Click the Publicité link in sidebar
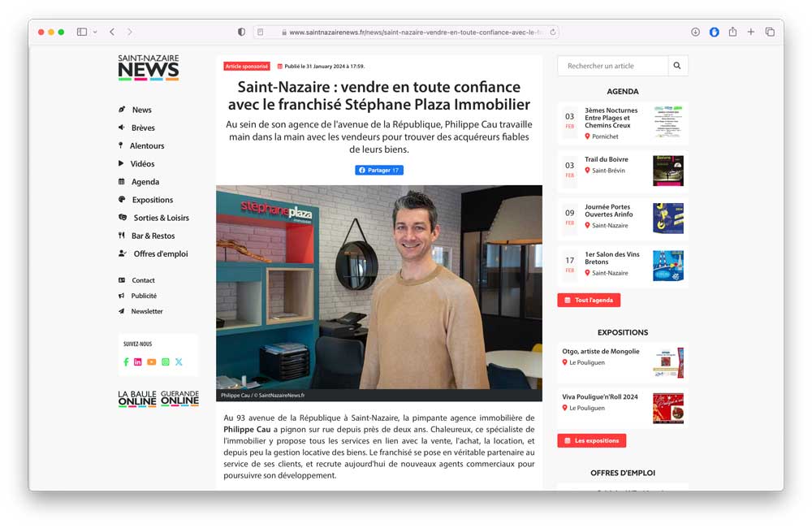 (x=144, y=296)
